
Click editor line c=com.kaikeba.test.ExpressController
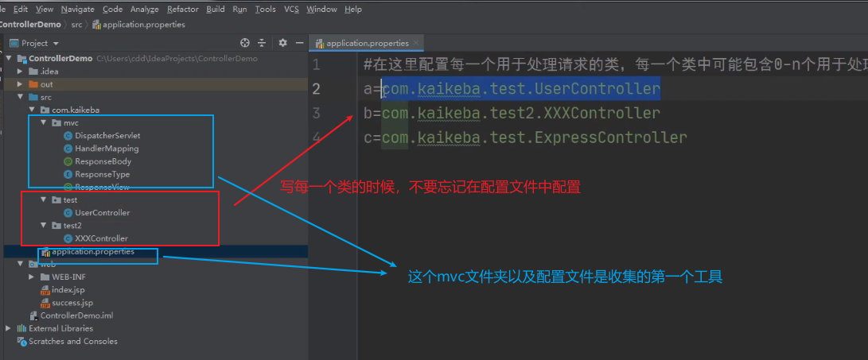pyautogui.click(x=525, y=137)
